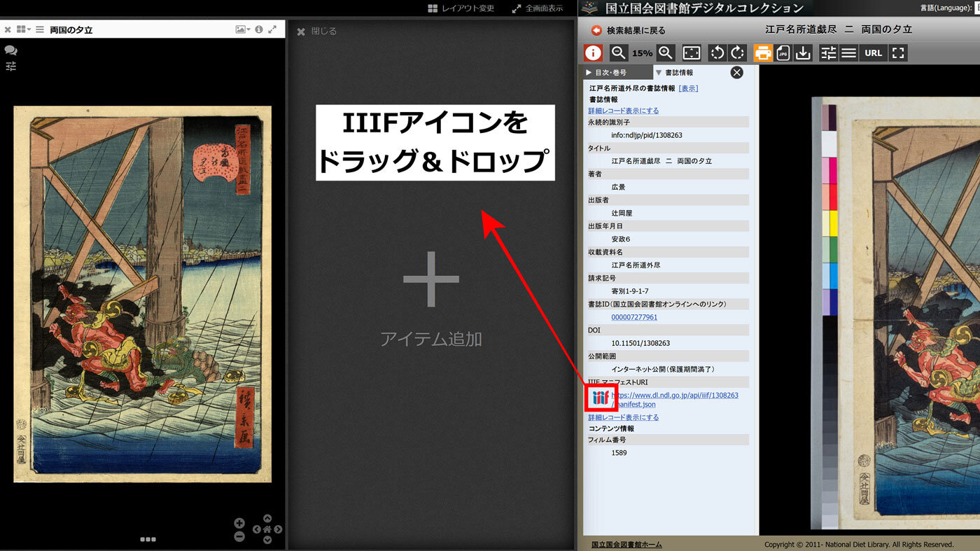Toggle the NDL red info button
Viewport: 980px width, 551px height.
tap(594, 53)
